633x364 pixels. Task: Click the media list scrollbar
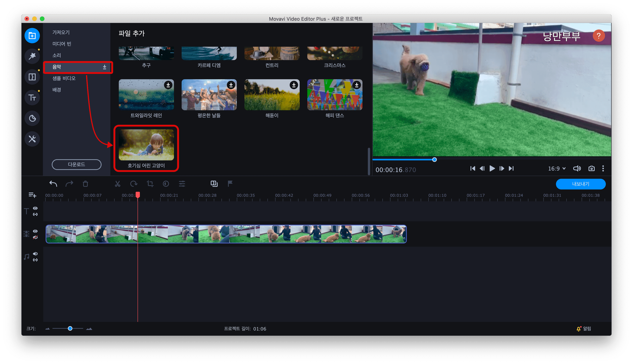tap(369, 161)
